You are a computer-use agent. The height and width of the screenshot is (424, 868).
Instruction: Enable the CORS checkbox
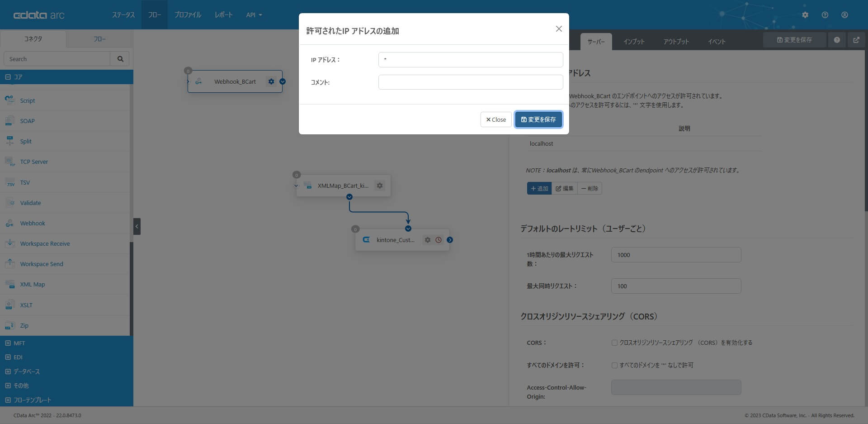coord(614,343)
